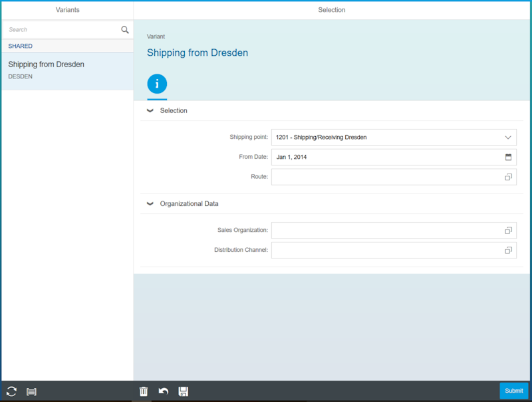This screenshot has width=532, height=402.
Task: Click the undo arrow icon
Action: point(164,391)
